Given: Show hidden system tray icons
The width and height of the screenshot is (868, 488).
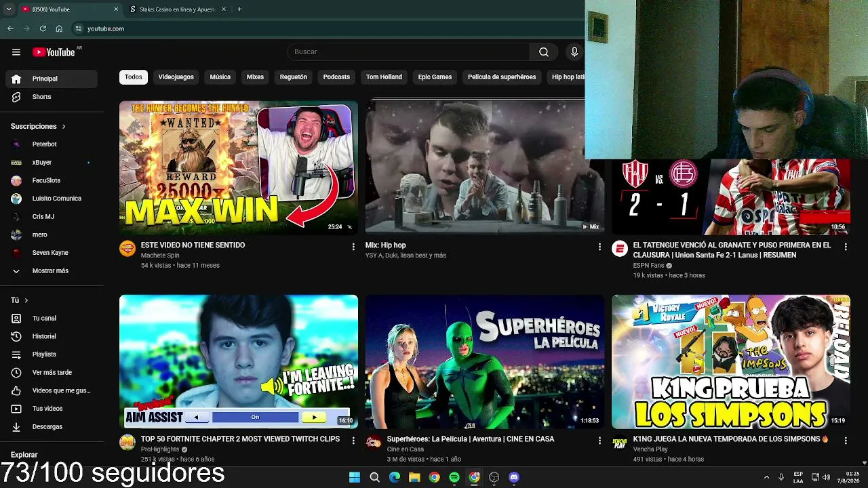Looking at the screenshot, I should (x=766, y=477).
